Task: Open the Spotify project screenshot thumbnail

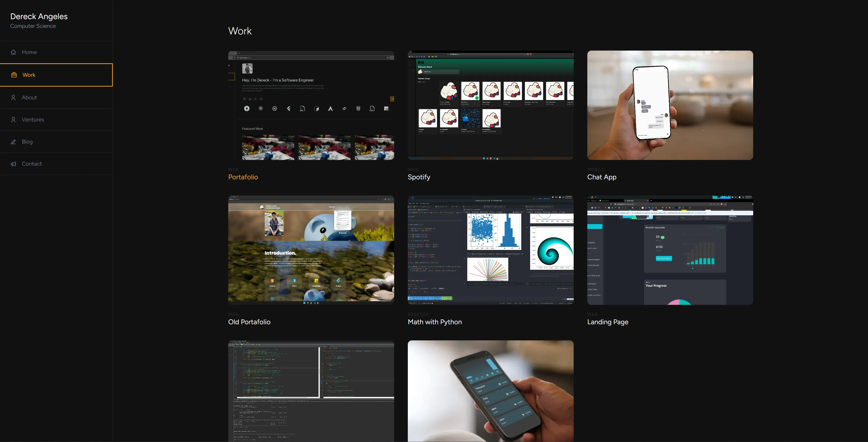Action: [x=490, y=105]
